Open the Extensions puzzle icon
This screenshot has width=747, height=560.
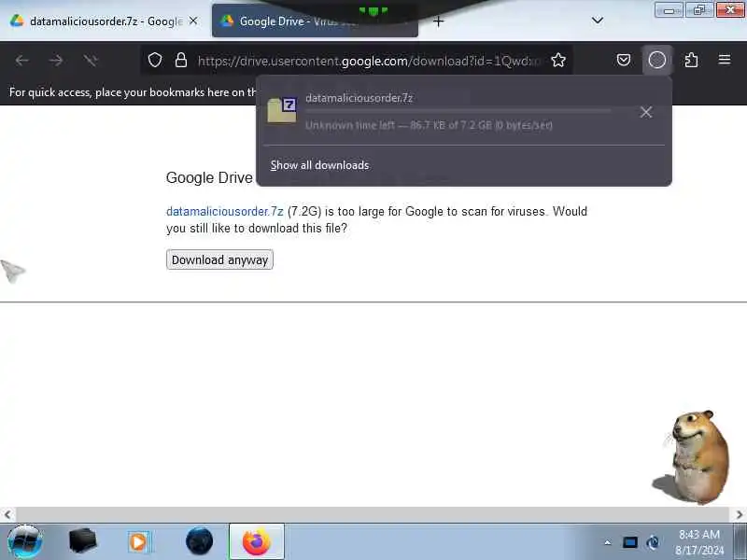691,60
